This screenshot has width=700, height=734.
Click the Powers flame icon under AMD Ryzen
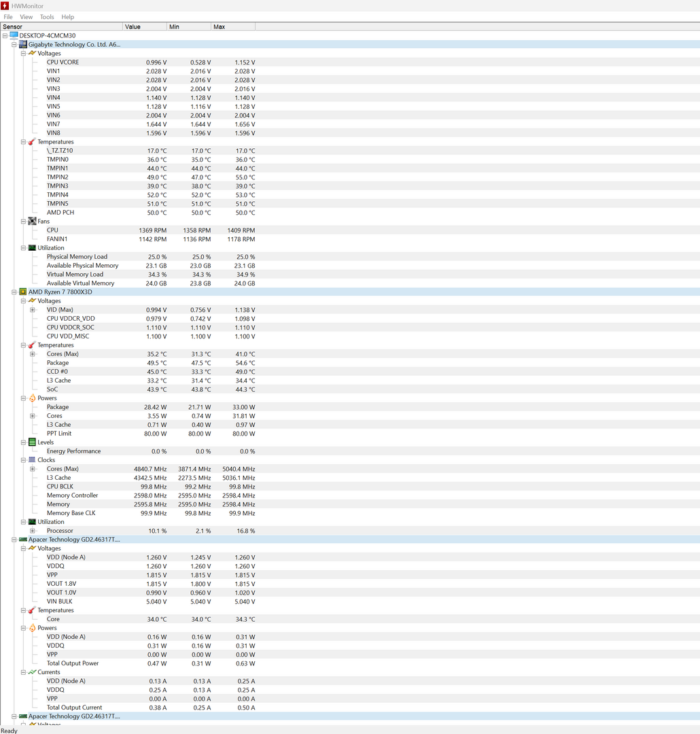[x=33, y=398]
